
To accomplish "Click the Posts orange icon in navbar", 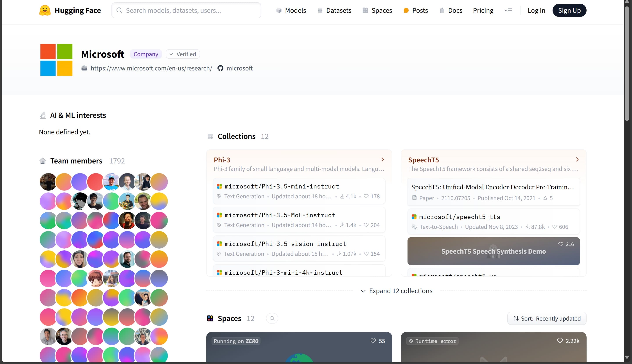I will [x=406, y=11].
